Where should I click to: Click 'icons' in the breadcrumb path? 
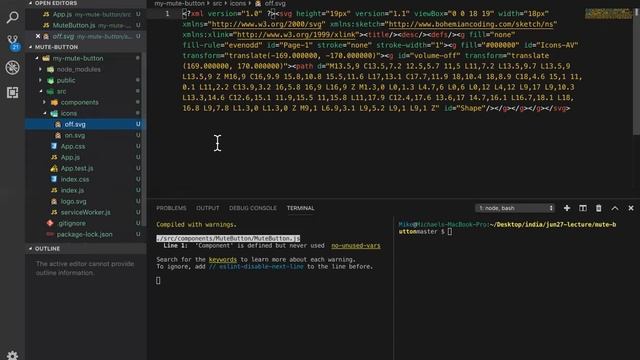(x=238, y=3)
